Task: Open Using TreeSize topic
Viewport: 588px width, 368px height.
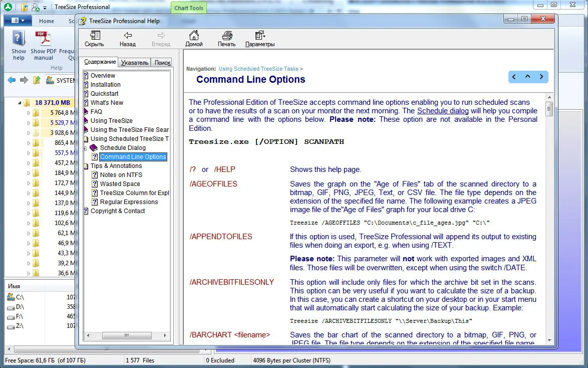Action: [111, 120]
